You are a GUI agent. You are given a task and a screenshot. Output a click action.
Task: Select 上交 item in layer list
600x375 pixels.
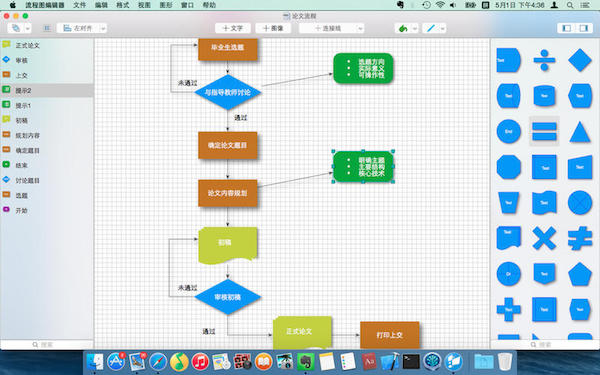pyautogui.click(x=47, y=75)
